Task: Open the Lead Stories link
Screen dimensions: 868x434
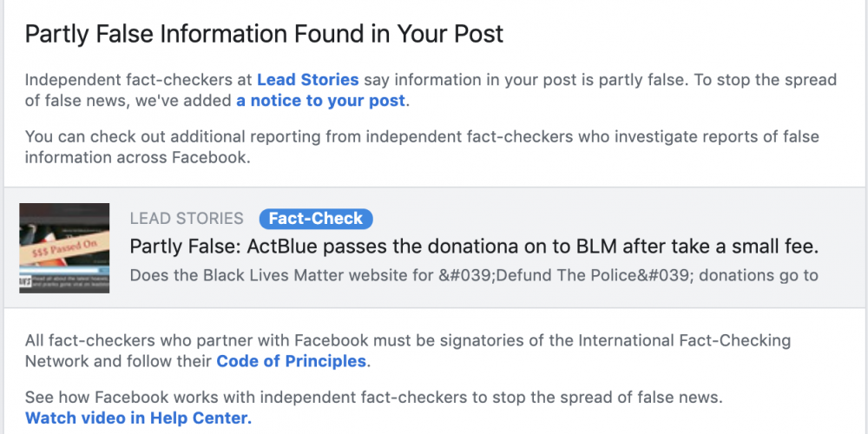Action: 307,80
